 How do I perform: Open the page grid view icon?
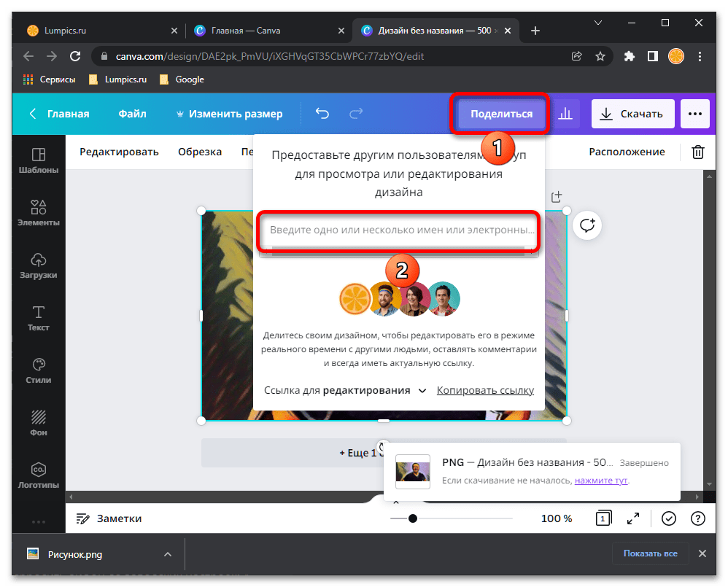(603, 518)
